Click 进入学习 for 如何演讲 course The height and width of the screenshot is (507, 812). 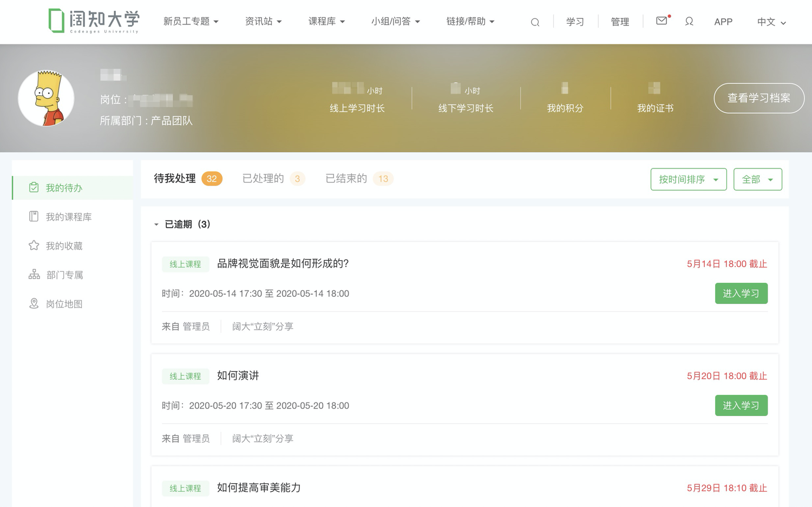741,405
